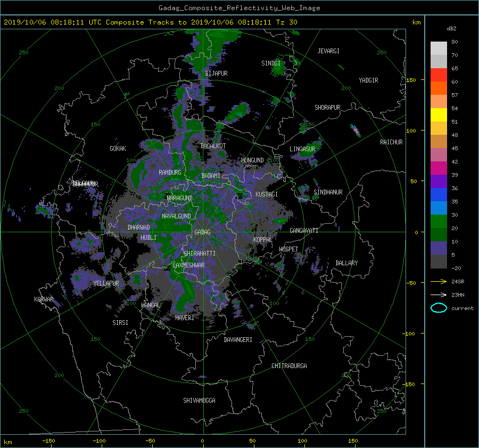Image resolution: width=479 pixels, height=448 pixels.
Task: Click the LAXMESHWAR town label
Action: (189, 265)
